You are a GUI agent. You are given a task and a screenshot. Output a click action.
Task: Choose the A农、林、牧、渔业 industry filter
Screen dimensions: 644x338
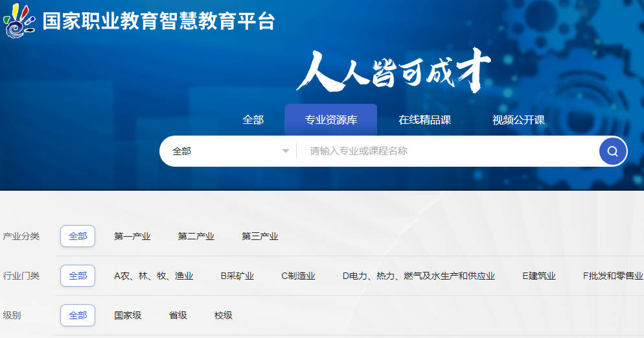[154, 276]
